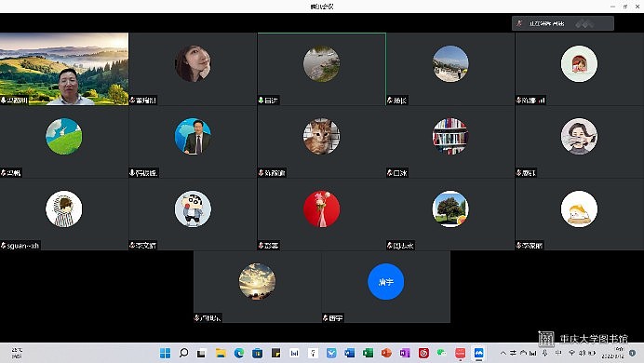This screenshot has width=644, height=363.
Task: Click the muted microphone icon in the speaking-status bar
Action: [x=519, y=23]
